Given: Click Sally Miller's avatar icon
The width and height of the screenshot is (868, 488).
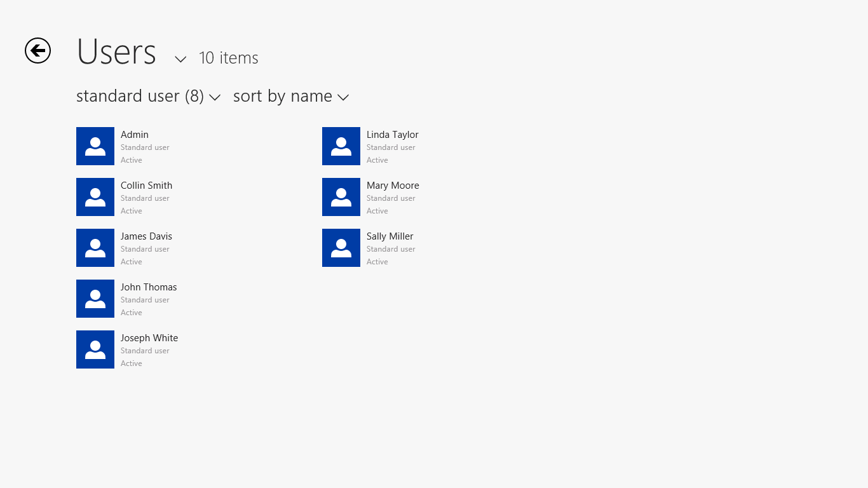Looking at the screenshot, I should pos(341,248).
